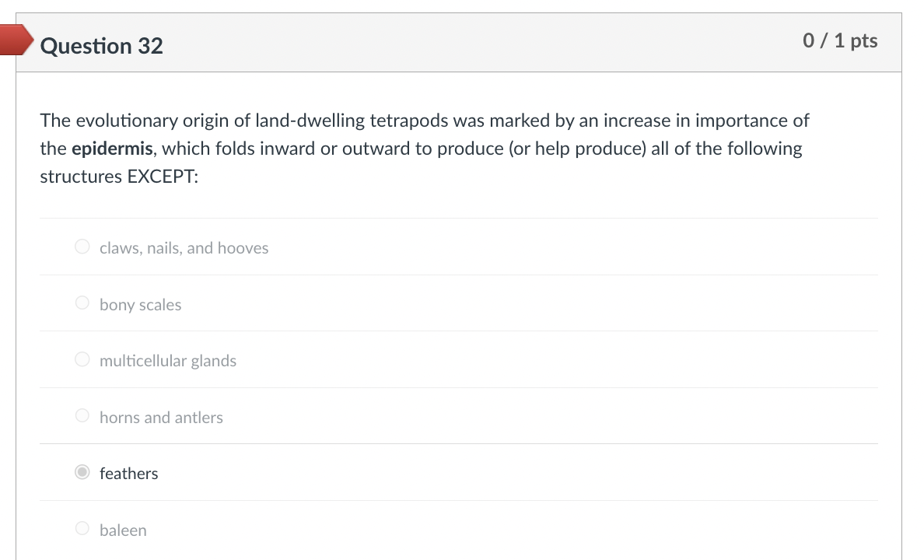Click the 'horns and antlers' answer label text
Image resolution: width=924 pixels, height=560 pixels.
coord(161,418)
